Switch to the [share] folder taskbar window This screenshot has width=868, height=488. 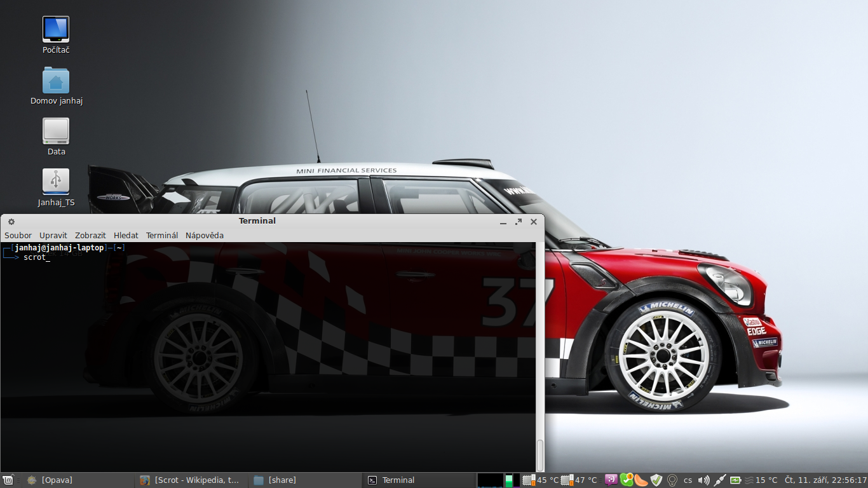[305, 480]
